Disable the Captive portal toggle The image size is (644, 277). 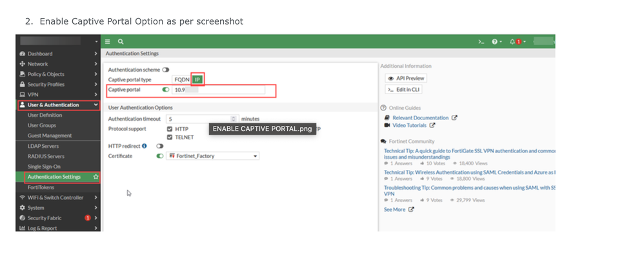(166, 90)
